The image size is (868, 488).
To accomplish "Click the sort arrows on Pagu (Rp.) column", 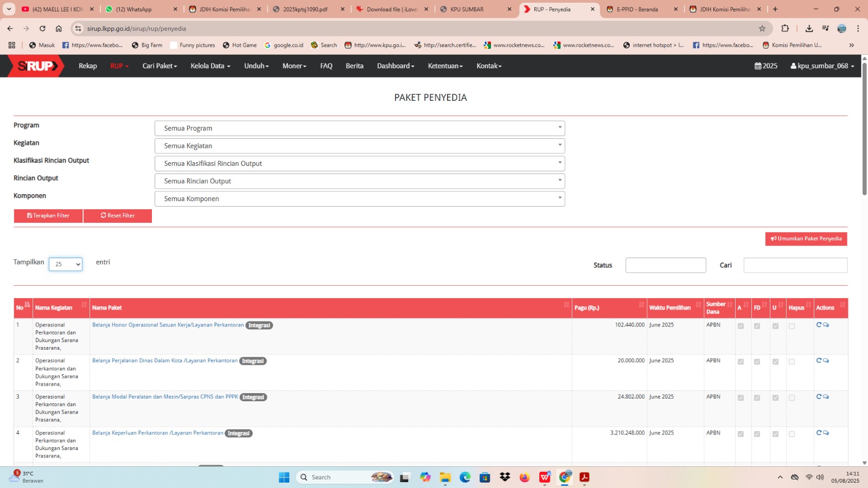I will (x=641, y=305).
